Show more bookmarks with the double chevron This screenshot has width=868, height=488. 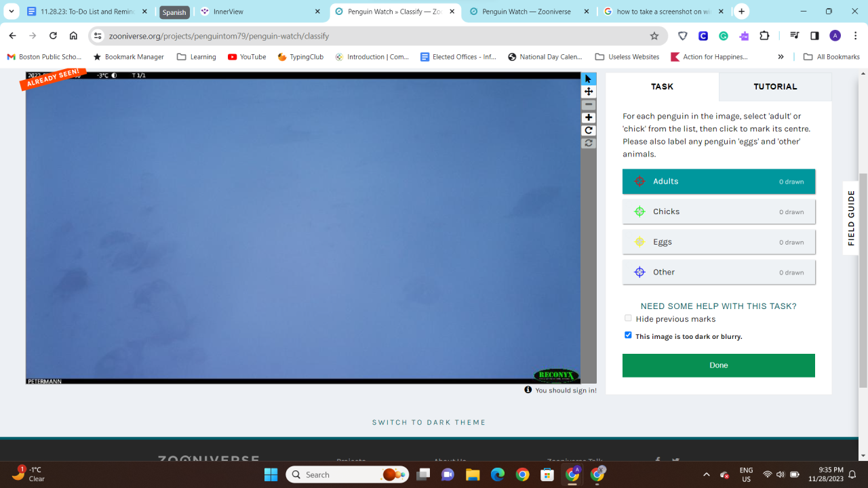(x=781, y=57)
